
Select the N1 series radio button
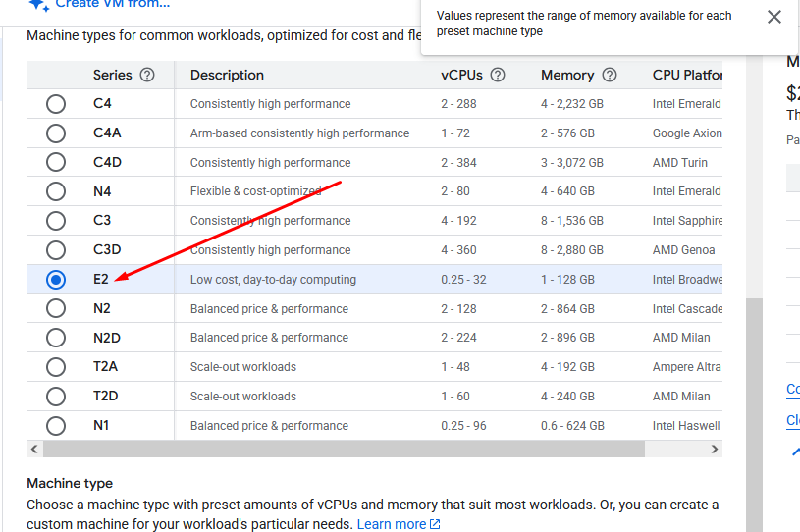(x=56, y=426)
